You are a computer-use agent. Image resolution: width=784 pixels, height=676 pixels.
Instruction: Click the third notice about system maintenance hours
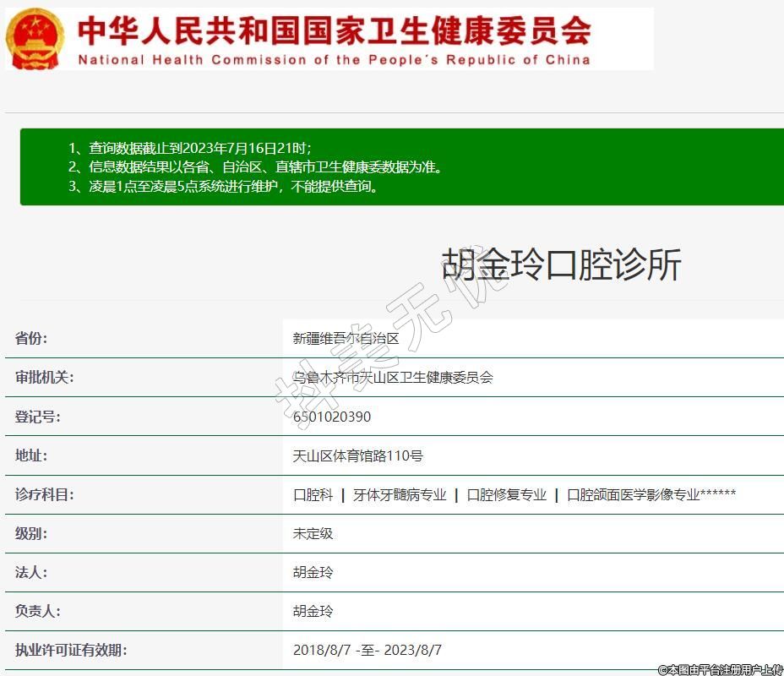pos(224,187)
